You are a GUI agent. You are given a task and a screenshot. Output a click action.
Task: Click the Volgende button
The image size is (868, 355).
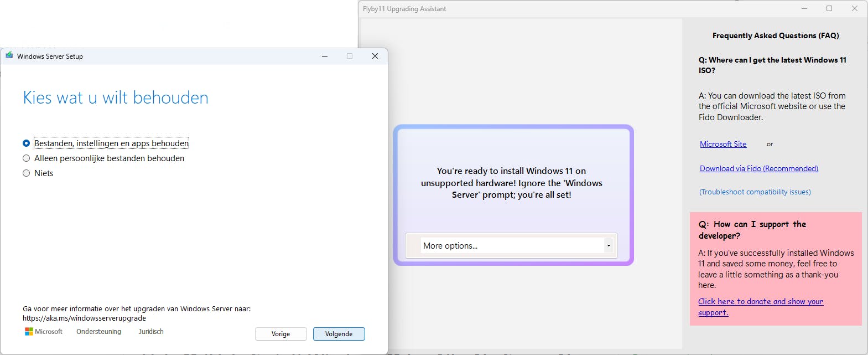(x=339, y=334)
